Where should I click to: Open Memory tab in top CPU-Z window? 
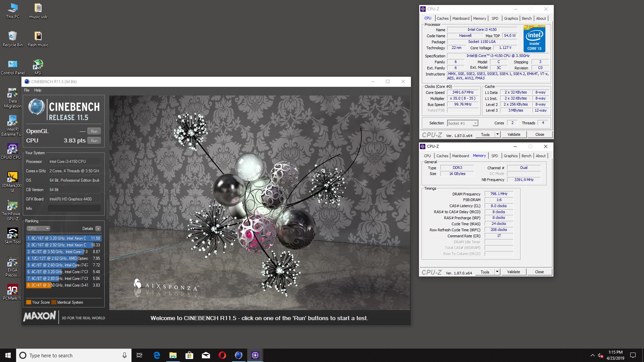(x=479, y=18)
